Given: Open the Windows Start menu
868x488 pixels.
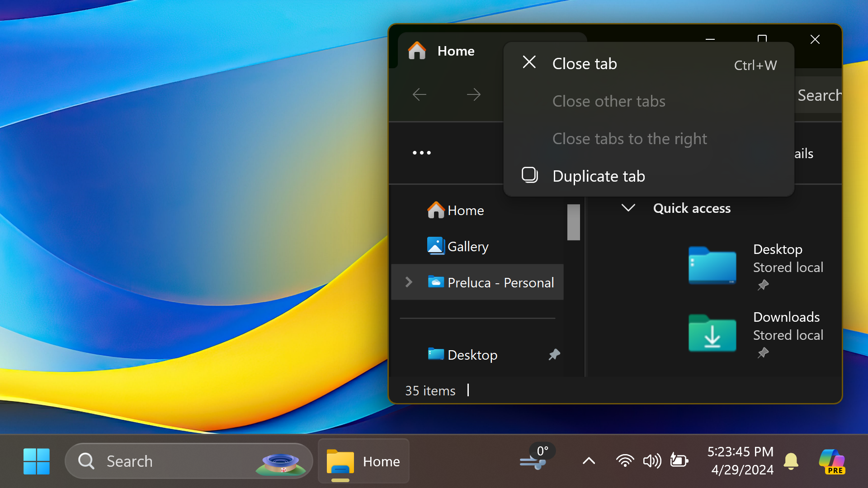Looking at the screenshot, I should [x=37, y=461].
